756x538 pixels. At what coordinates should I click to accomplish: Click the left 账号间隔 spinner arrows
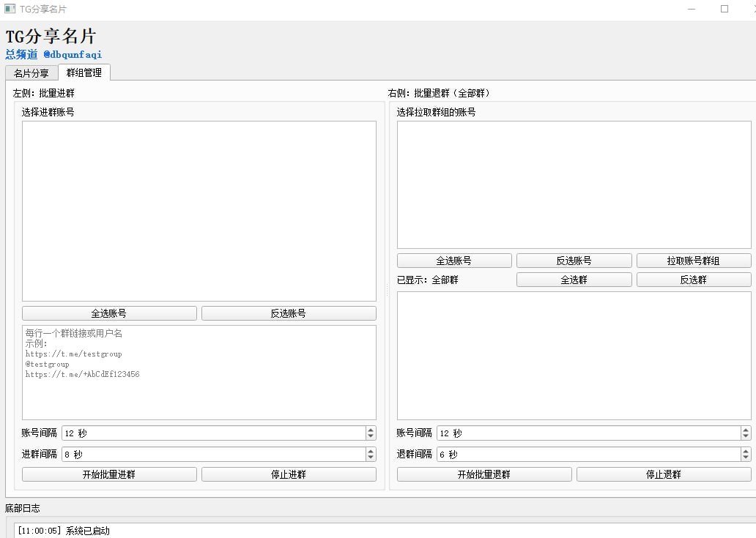[371, 433]
